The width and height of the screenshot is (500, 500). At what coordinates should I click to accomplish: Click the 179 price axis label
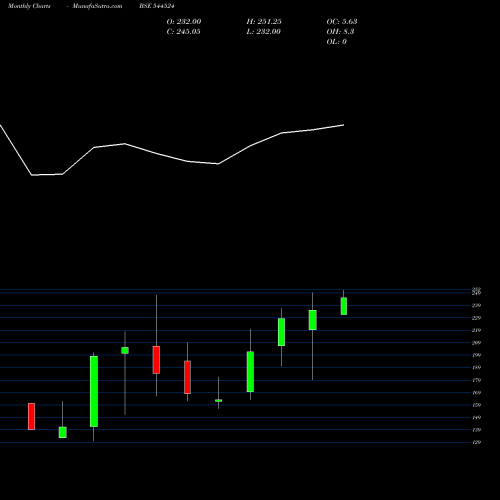(x=477, y=380)
